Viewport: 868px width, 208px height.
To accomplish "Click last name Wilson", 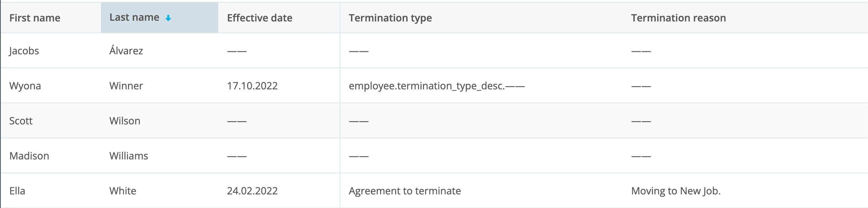I will 125,121.
